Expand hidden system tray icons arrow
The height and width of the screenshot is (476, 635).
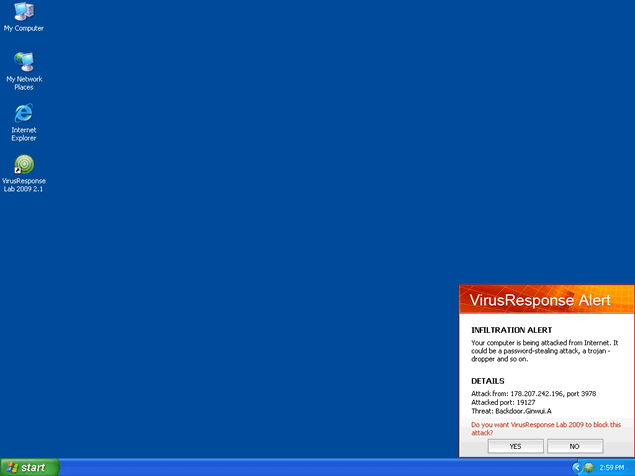(577, 467)
